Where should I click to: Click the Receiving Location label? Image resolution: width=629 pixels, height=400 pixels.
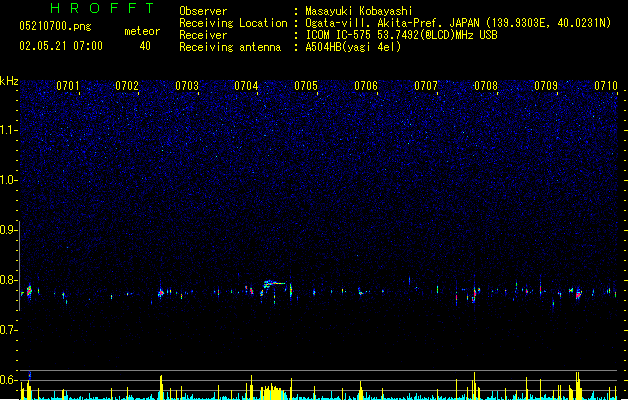[233, 23]
